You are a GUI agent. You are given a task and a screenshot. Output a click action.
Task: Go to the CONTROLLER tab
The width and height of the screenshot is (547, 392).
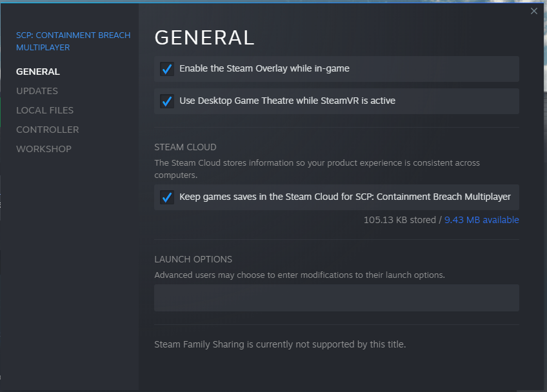(47, 130)
